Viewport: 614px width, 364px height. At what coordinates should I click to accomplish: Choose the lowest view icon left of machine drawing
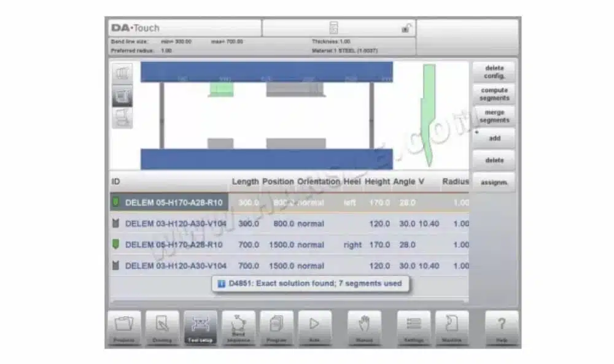(122, 117)
